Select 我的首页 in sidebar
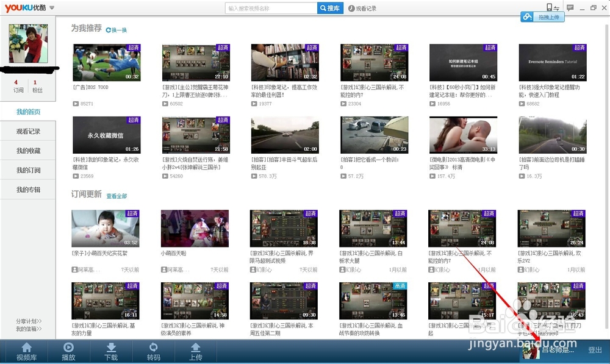Image resolution: width=610 pixels, height=364 pixels. 28,112
